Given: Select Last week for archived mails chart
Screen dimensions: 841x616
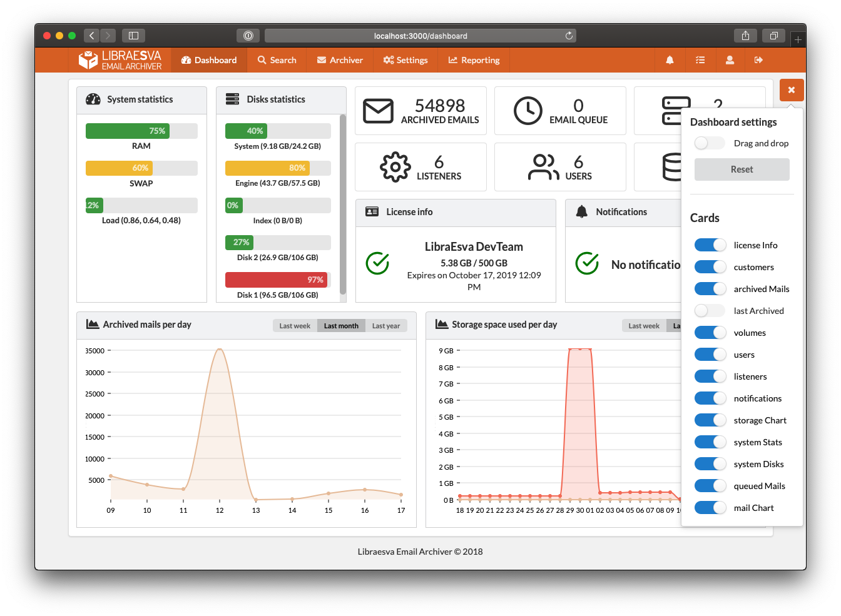Looking at the screenshot, I should (295, 326).
